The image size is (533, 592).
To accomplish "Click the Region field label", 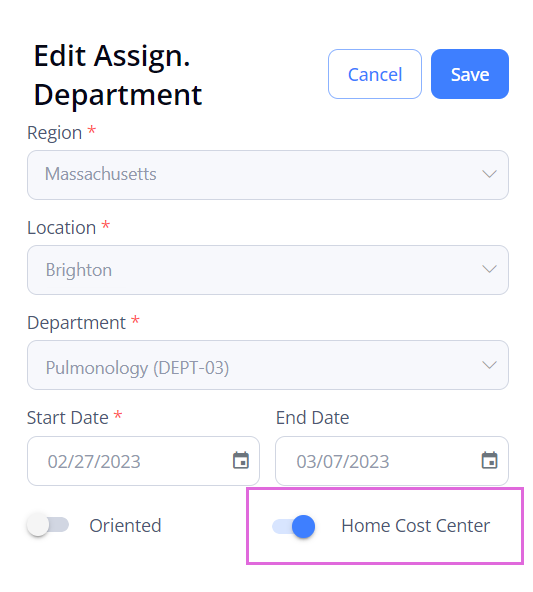I will click(55, 133).
